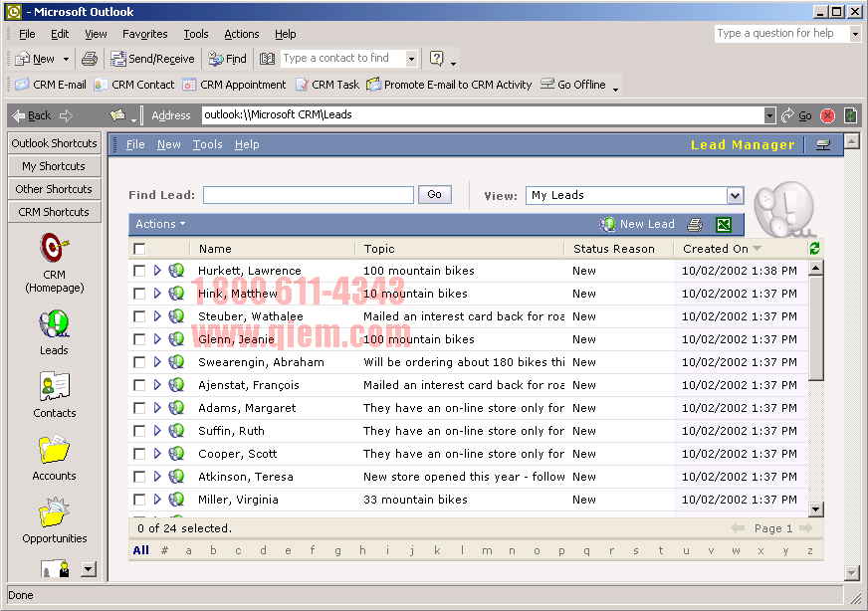Click the New Lead button

tap(637, 224)
